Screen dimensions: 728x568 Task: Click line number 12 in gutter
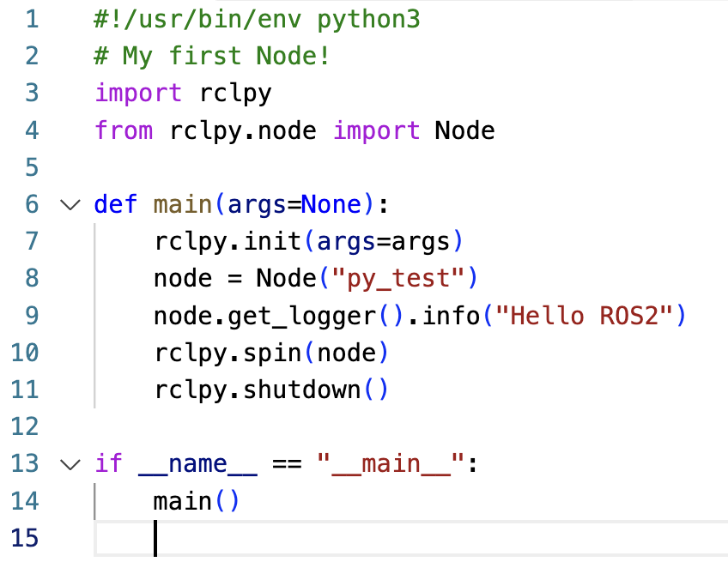[25, 426]
